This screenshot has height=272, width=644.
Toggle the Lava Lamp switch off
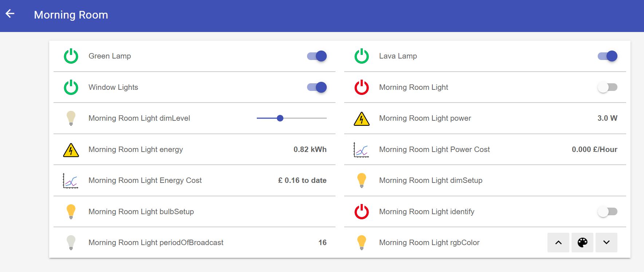(x=607, y=56)
